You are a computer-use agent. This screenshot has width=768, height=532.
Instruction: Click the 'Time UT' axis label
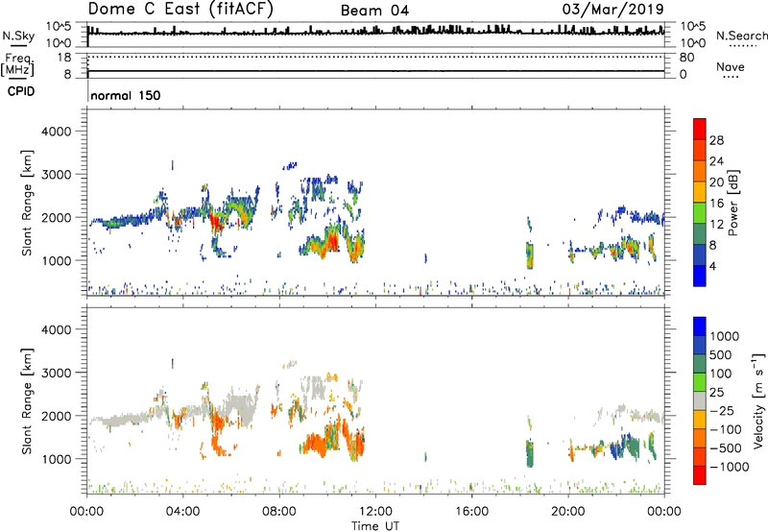click(375, 526)
